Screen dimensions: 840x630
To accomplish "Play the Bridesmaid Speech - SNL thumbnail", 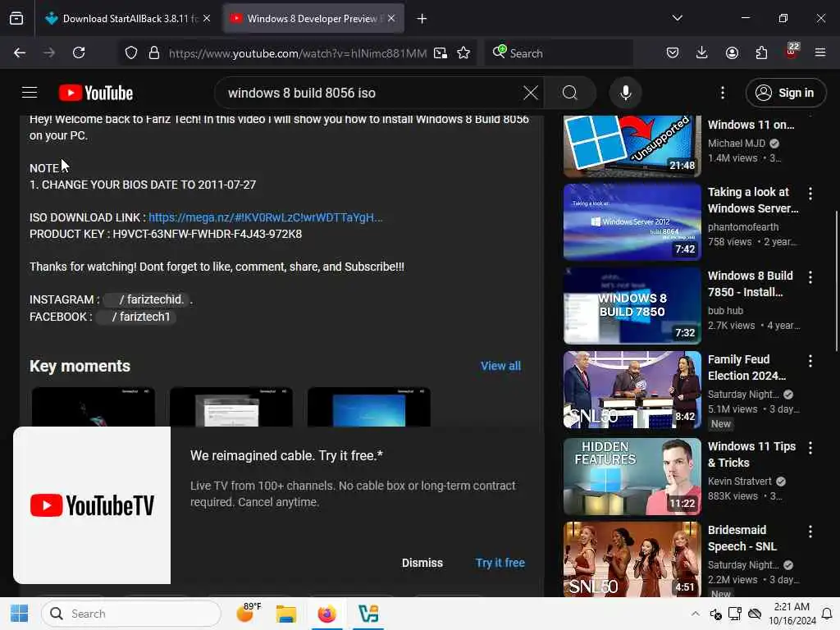I will pos(632,559).
